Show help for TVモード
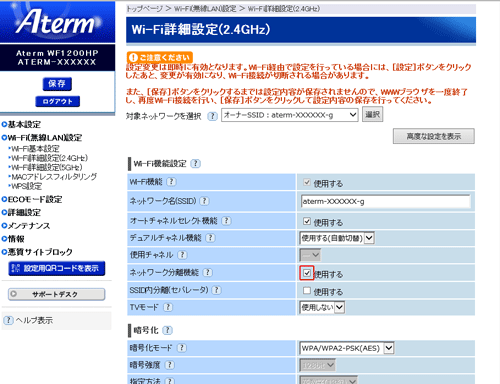Image resolution: width=500 pixels, height=384 pixels. 168,307
